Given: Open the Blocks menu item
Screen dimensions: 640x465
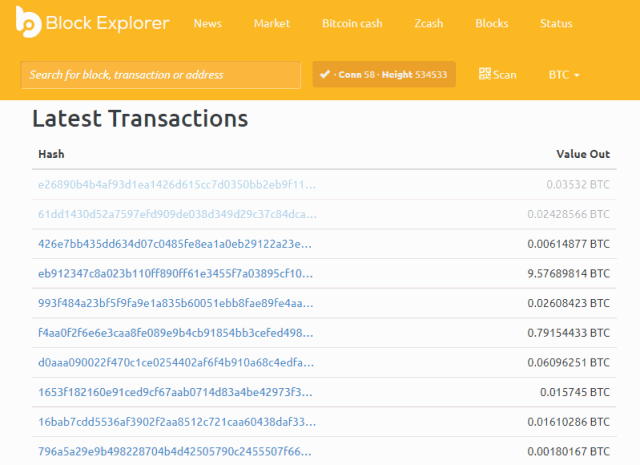Looking at the screenshot, I should tap(491, 23).
